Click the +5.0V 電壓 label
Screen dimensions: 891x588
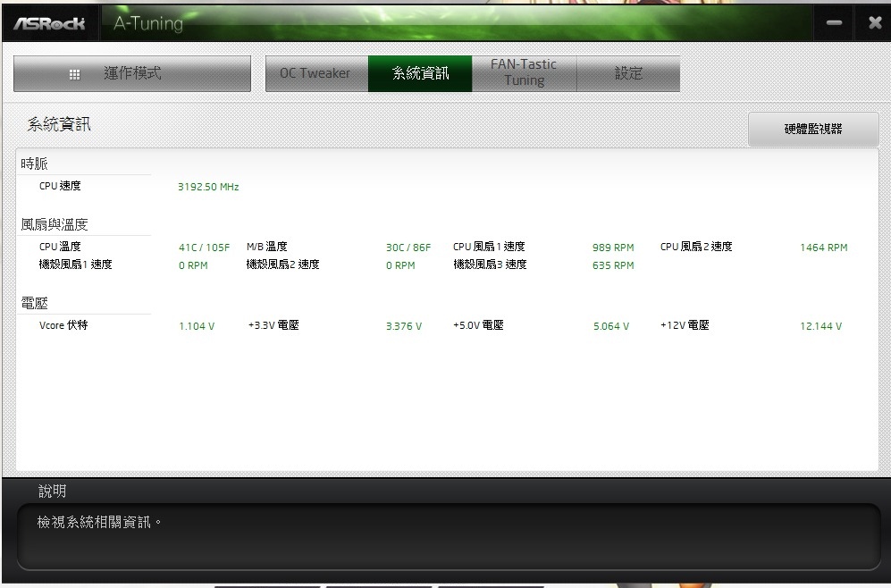pos(478,325)
